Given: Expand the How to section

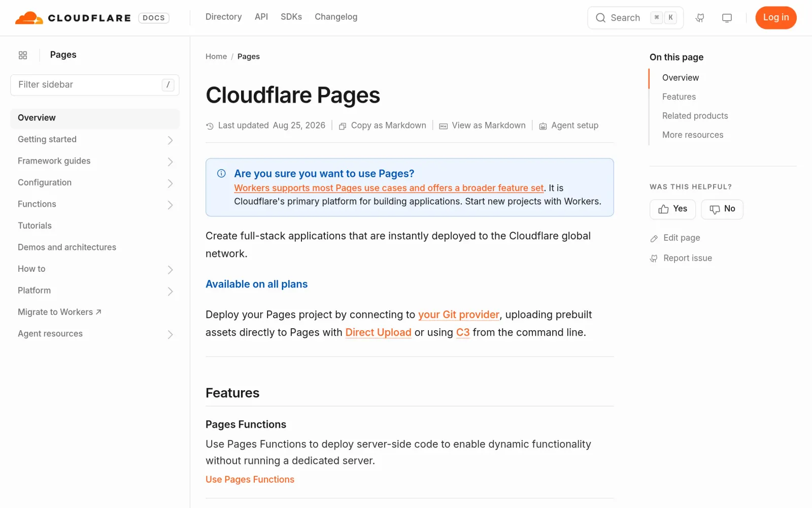Looking at the screenshot, I should coord(171,269).
